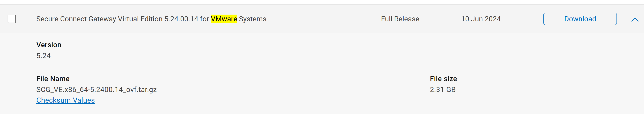The height and width of the screenshot is (114, 644).
Task: Click the SCG_VE.x86_64 tar.gz file name
Action: coord(96,90)
